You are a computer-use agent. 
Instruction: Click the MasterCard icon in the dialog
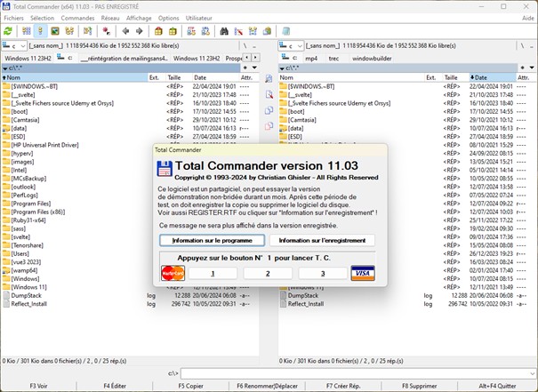pyautogui.click(x=172, y=273)
